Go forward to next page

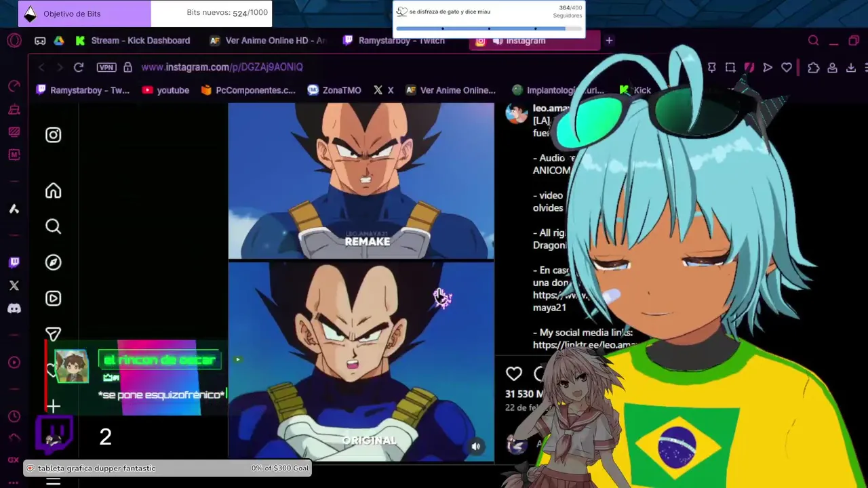[x=60, y=67]
